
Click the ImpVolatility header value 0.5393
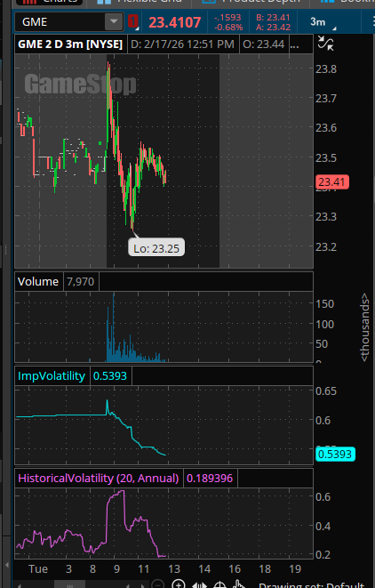pyautogui.click(x=110, y=375)
